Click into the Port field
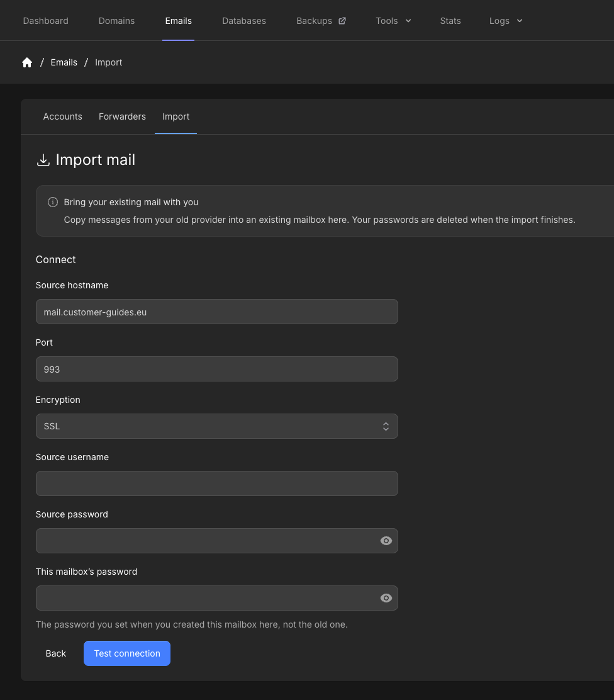Viewport: 614px width, 700px height. coord(217,369)
